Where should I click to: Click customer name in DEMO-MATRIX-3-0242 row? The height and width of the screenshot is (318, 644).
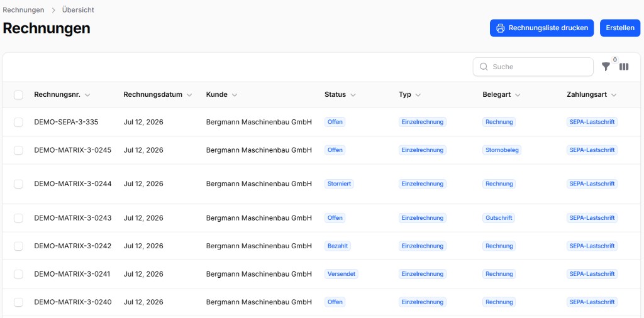(259, 246)
